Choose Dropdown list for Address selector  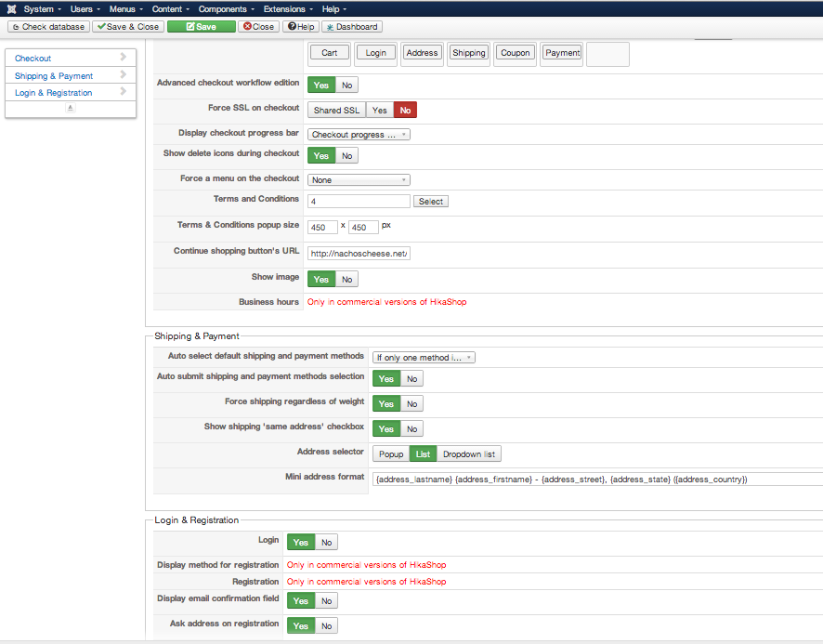pos(469,454)
